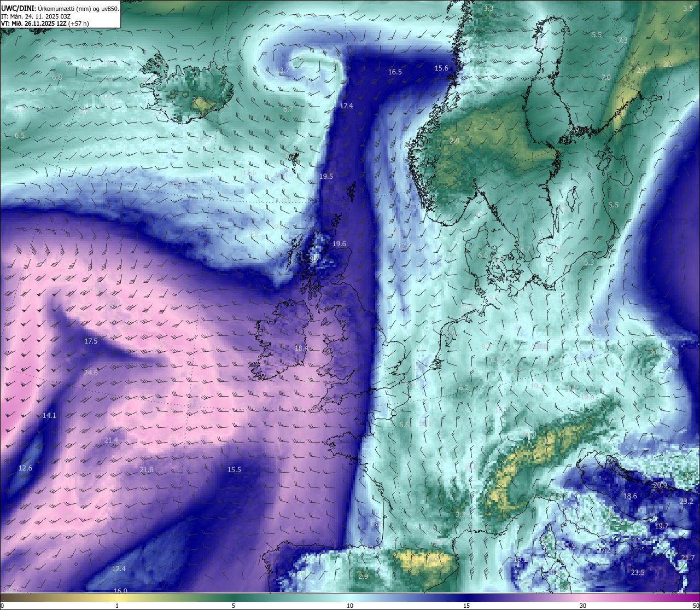Click the map value "18.4" over Ireland
700x610 pixels.
coord(301,347)
